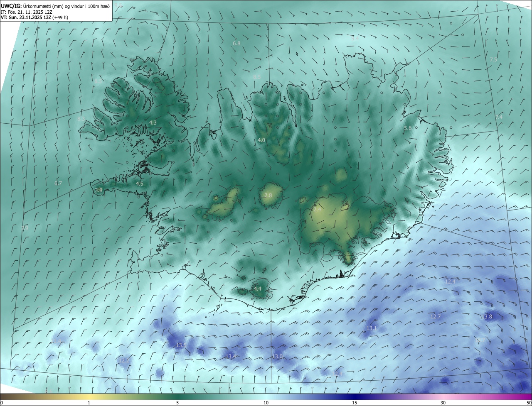Click the 4.0 value in north Iceland
Screen dimensions: 532x406
click(x=261, y=140)
